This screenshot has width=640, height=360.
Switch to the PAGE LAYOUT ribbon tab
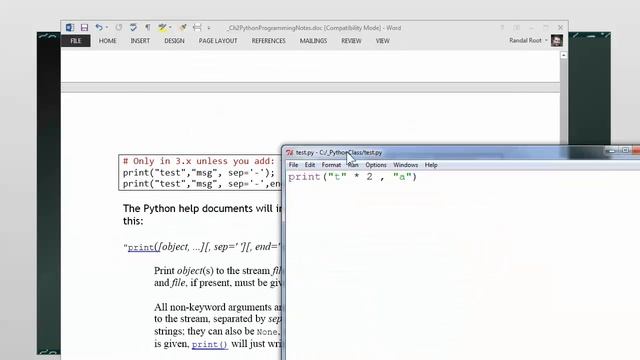218,41
